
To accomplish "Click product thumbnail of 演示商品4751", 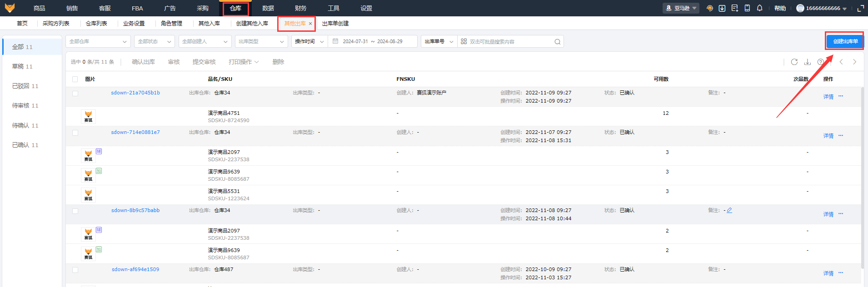I will (x=88, y=117).
